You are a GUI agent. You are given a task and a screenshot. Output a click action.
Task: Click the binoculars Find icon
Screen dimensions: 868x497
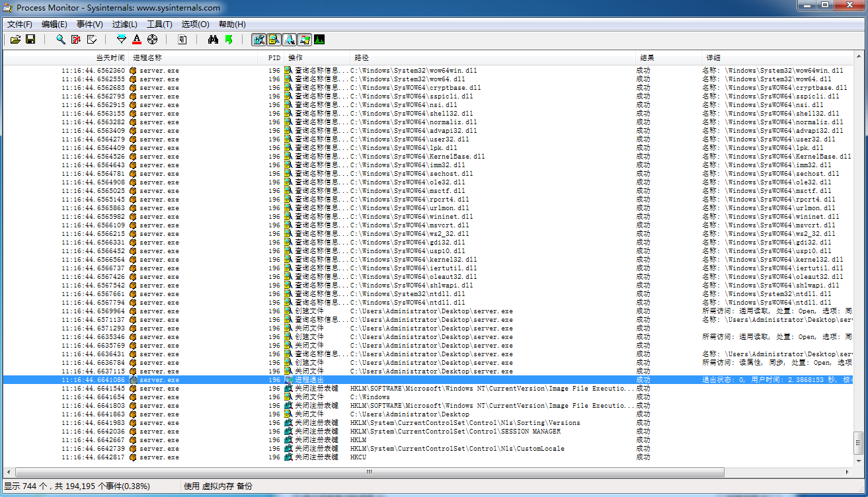pos(213,40)
